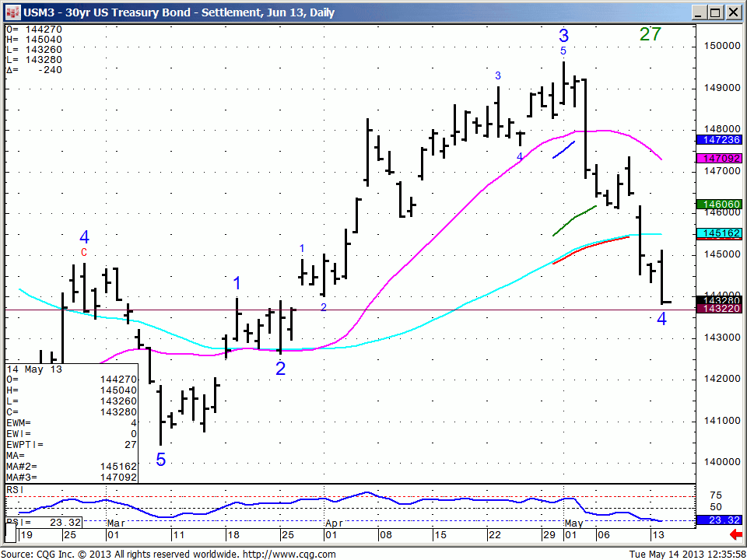The width and height of the screenshot is (747, 560).
Task: Click the RSI 23.32 value label
Action: coord(719,520)
